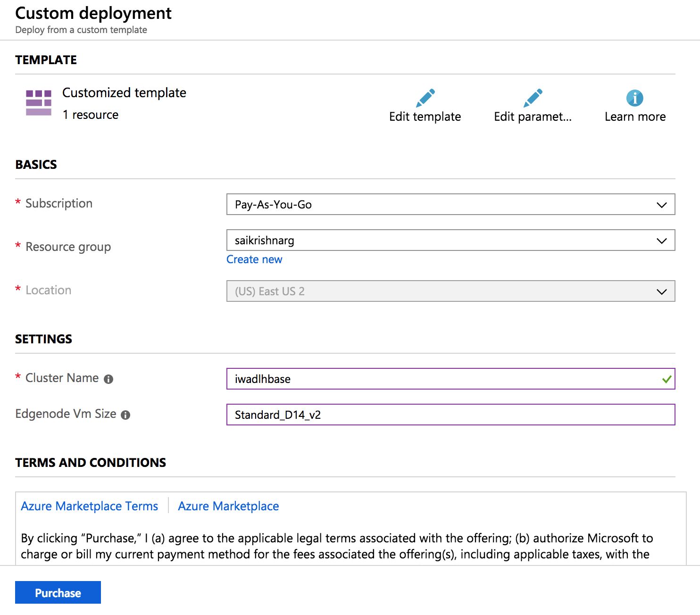
Task: Open the Learn more info icon
Action: click(x=635, y=98)
